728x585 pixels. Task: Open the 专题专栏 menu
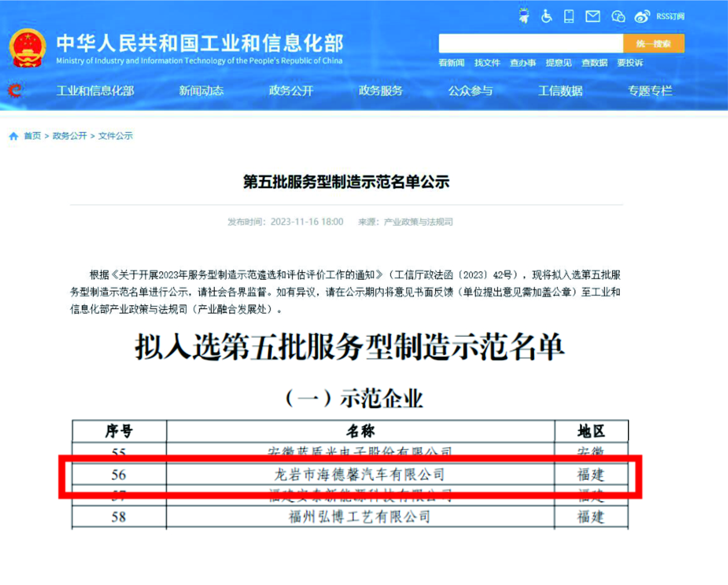pyautogui.click(x=650, y=90)
